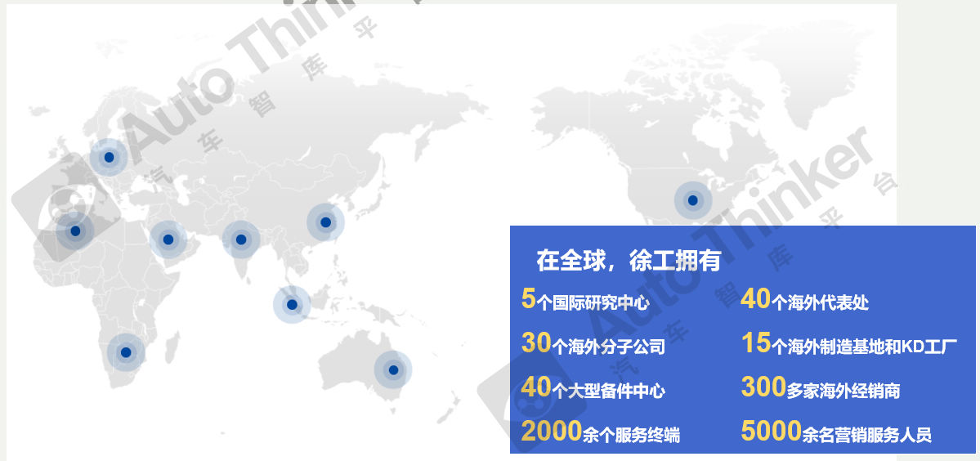Select the Australia location marker
Screen dimensions: 980x461
tap(393, 369)
